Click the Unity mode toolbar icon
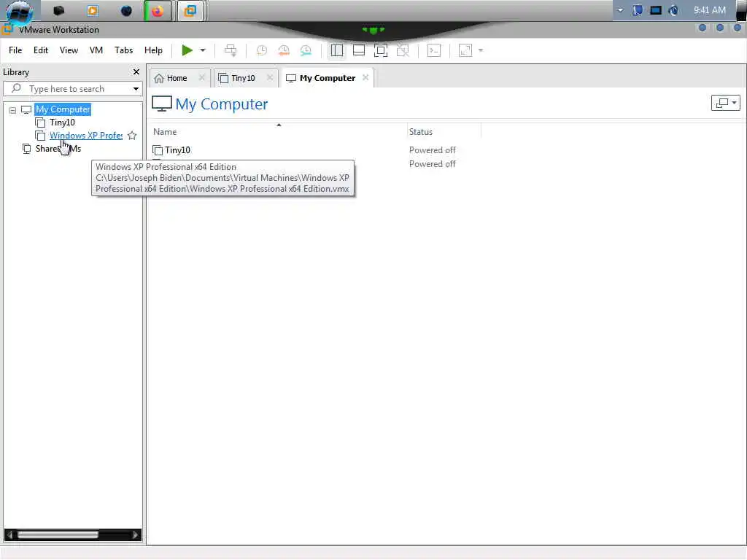Image resolution: width=747 pixels, height=560 pixels. click(x=403, y=50)
